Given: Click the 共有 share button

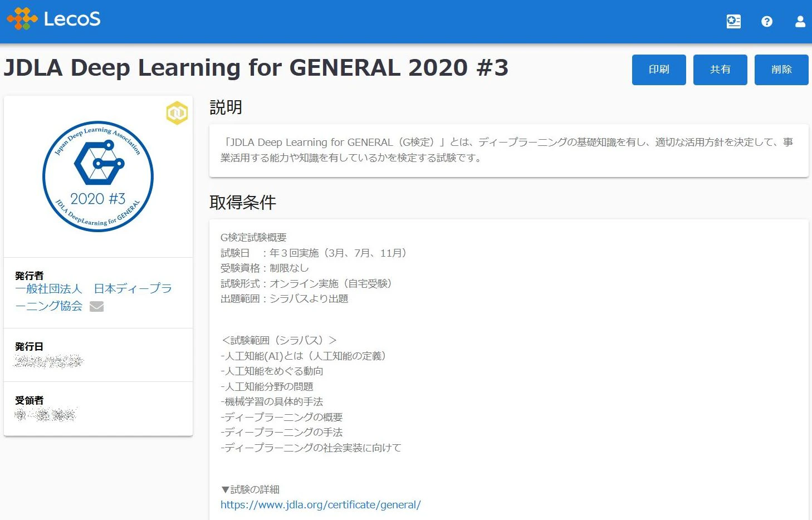Looking at the screenshot, I should point(720,70).
